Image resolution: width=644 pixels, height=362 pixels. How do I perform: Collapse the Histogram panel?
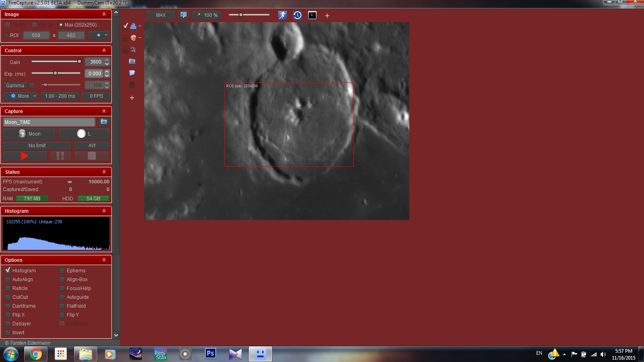tap(104, 211)
